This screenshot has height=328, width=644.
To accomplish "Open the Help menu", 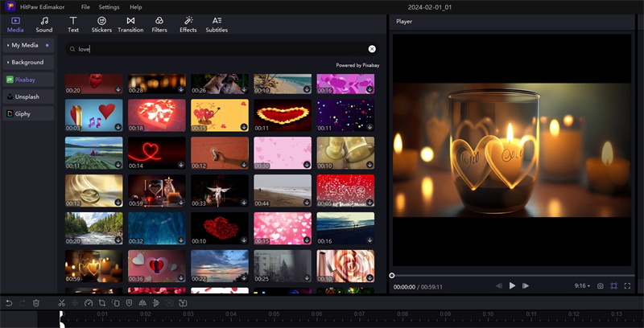I will tap(135, 7).
